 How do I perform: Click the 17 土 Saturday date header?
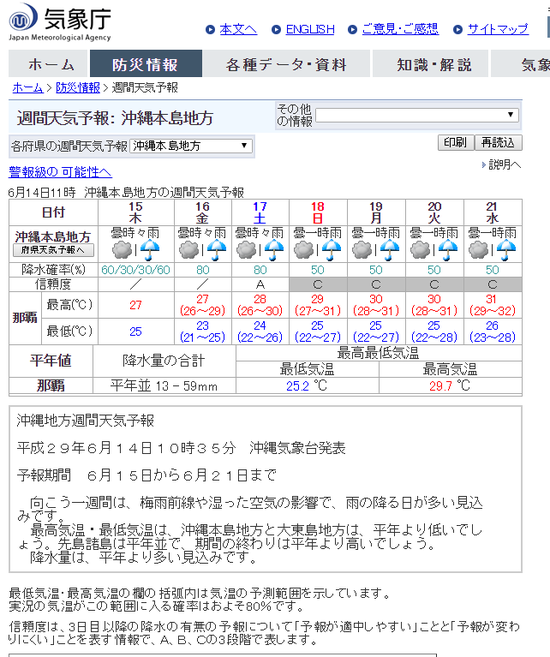tap(260, 212)
